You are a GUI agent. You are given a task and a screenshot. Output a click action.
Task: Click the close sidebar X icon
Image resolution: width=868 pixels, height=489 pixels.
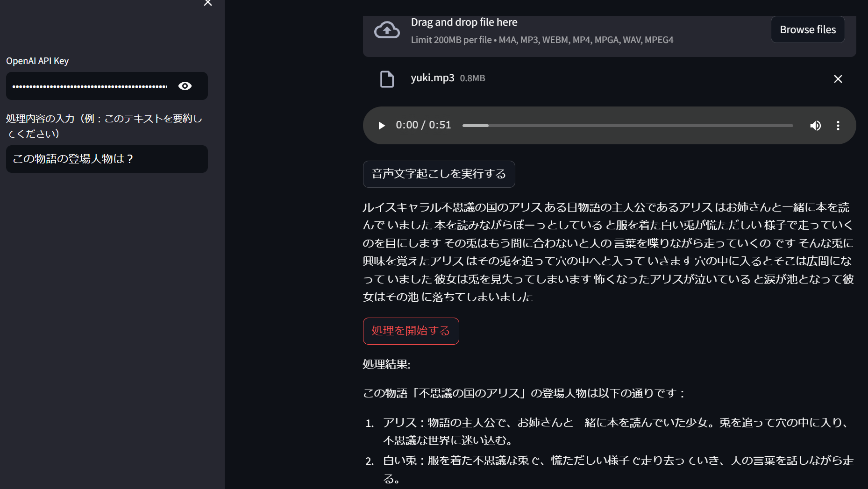[207, 4]
